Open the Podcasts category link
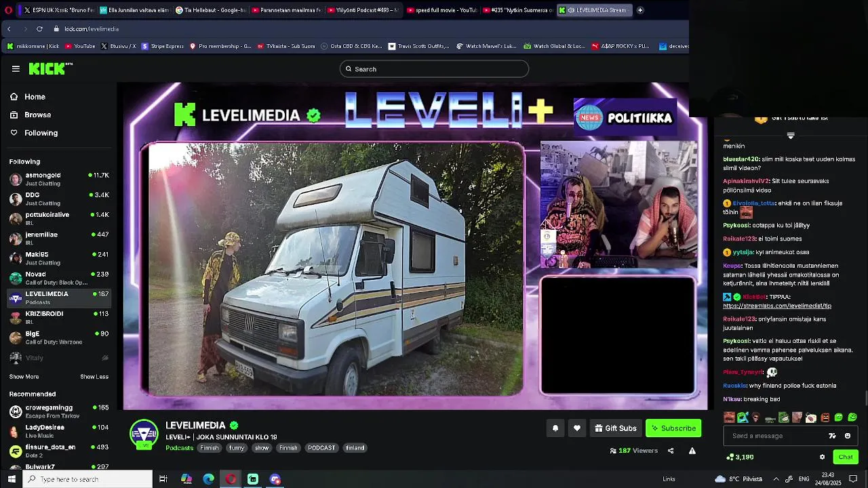 [x=180, y=448]
